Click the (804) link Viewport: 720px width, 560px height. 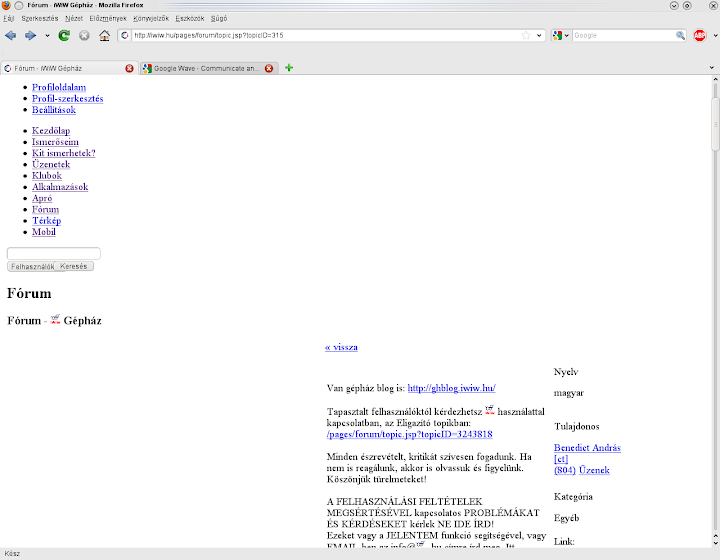(565, 470)
